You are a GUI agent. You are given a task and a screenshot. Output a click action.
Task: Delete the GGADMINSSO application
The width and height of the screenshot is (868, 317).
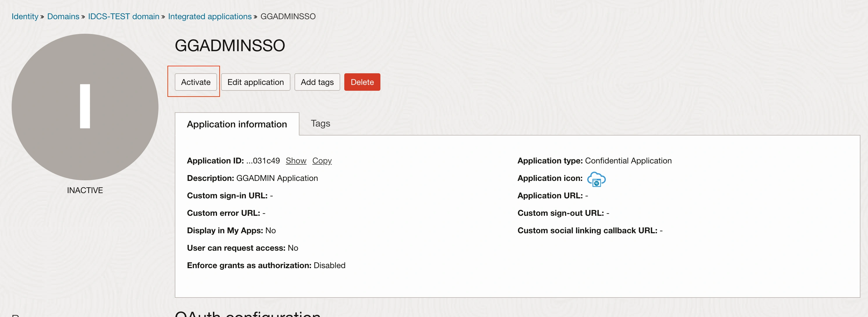tap(362, 82)
